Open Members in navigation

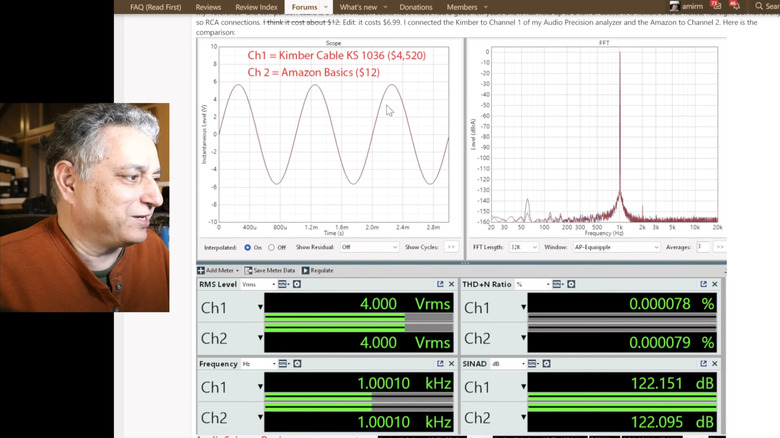462,7
